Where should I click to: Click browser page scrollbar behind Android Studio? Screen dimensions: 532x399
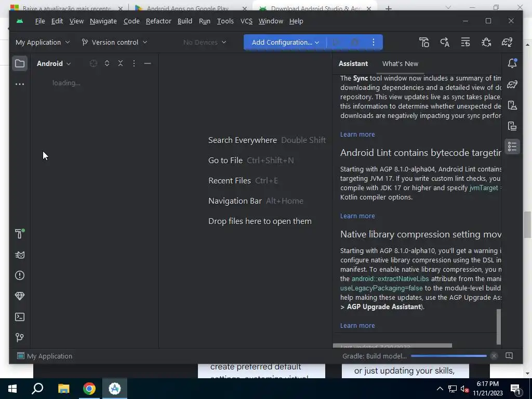(x=527, y=224)
